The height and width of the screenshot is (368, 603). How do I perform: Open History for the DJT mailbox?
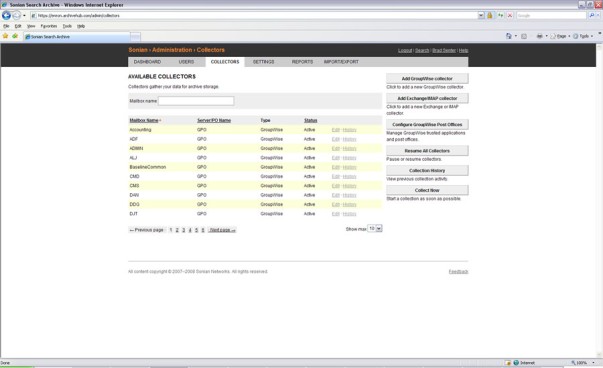pyautogui.click(x=350, y=214)
